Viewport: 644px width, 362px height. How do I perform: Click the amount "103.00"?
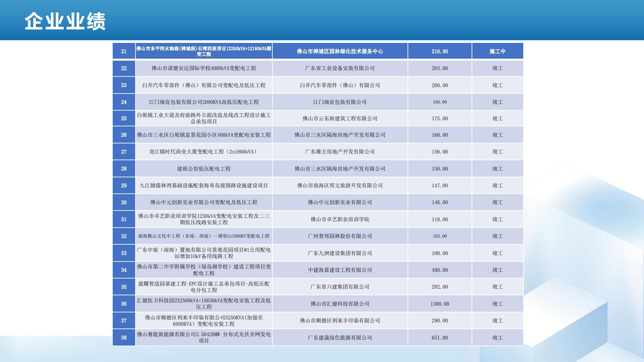440,236
